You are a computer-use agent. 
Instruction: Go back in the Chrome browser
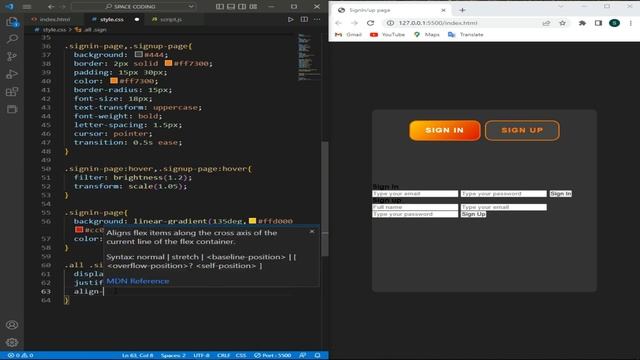pos(338,23)
